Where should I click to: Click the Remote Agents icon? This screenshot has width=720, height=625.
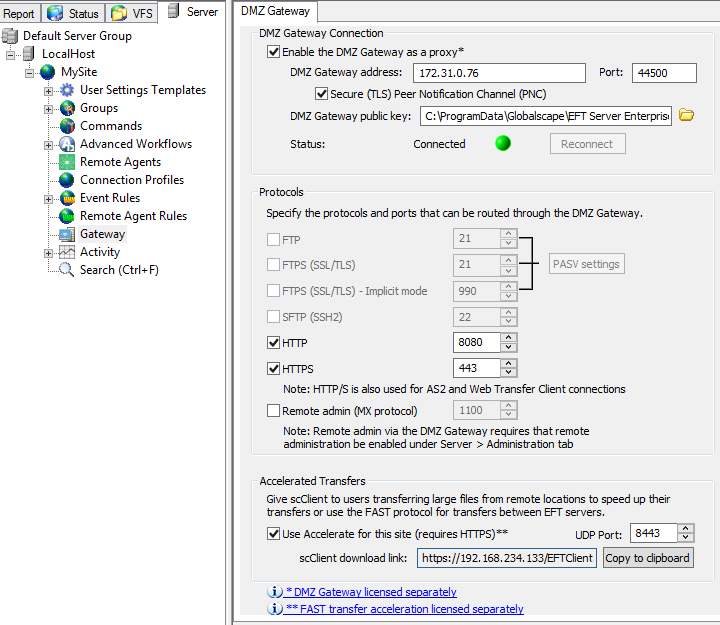[x=67, y=162]
